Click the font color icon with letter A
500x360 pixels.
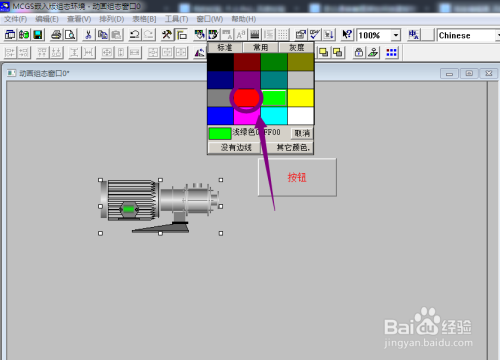[227, 35]
